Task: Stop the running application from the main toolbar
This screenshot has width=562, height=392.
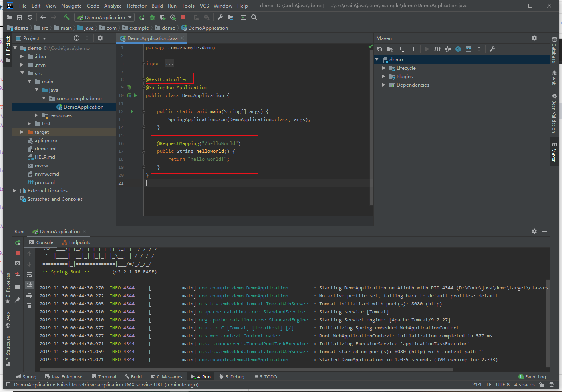Action: (x=183, y=17)
